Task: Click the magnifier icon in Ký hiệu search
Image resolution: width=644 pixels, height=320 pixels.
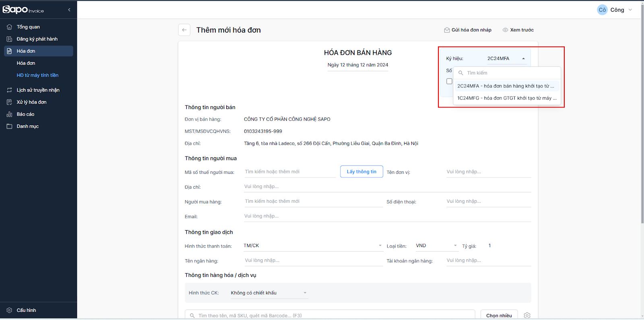Action: click(x=461, y=73)
